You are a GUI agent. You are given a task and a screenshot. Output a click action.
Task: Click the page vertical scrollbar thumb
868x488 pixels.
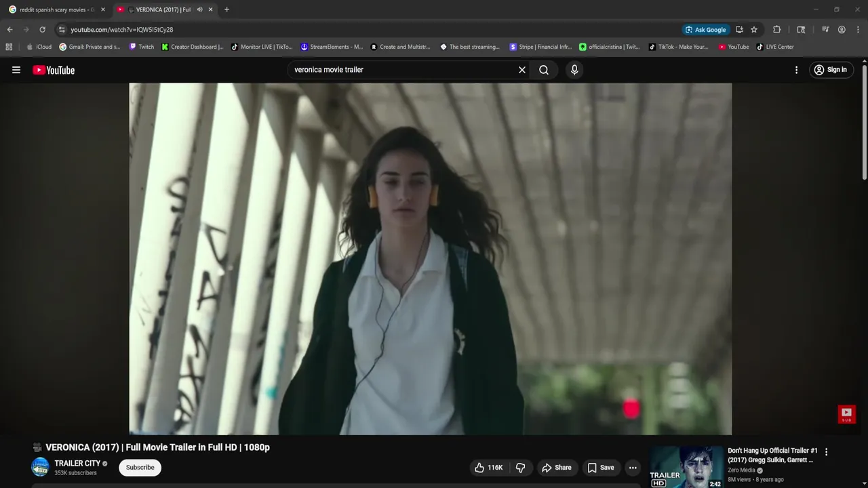coord(865,123)
